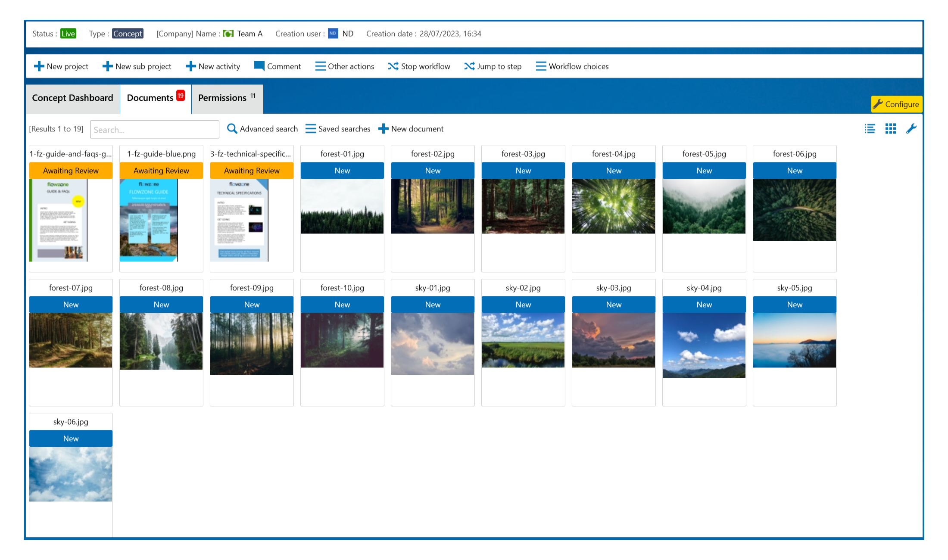
Task: Open the Concept Dashboard tab
Action: tap(72, 98)
